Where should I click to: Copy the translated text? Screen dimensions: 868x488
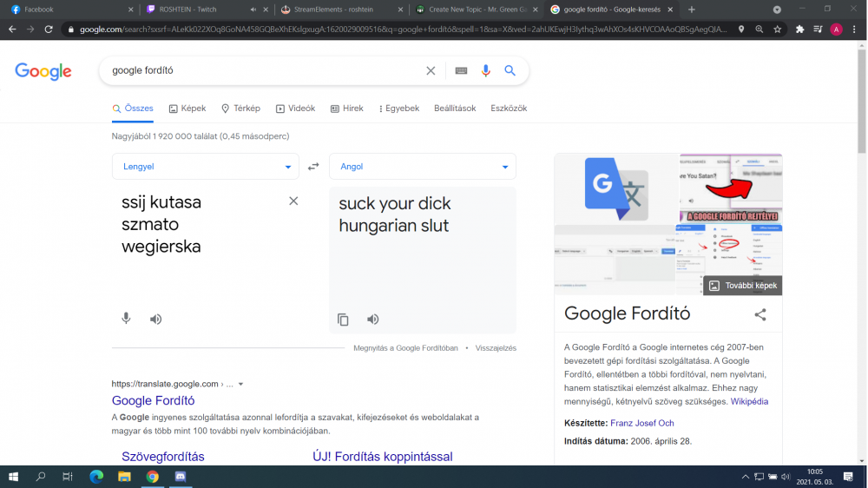click(343, 320)
